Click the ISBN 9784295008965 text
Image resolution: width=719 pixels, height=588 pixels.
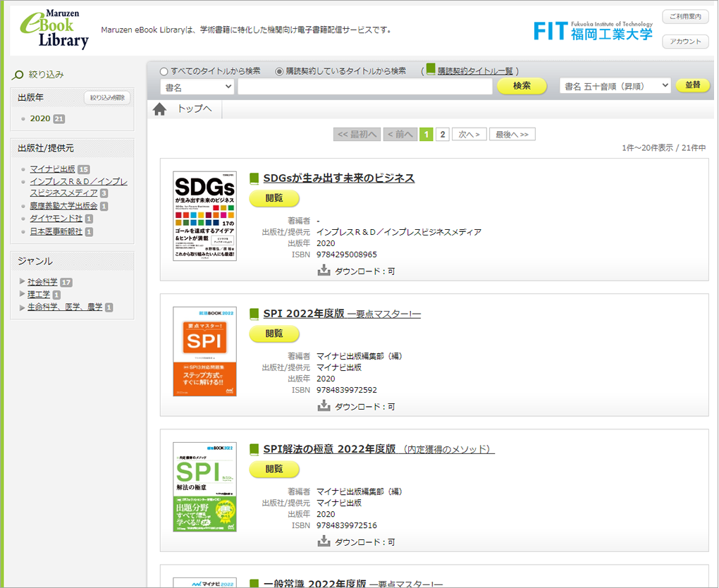pyautogui.click(x=347, y=255)
